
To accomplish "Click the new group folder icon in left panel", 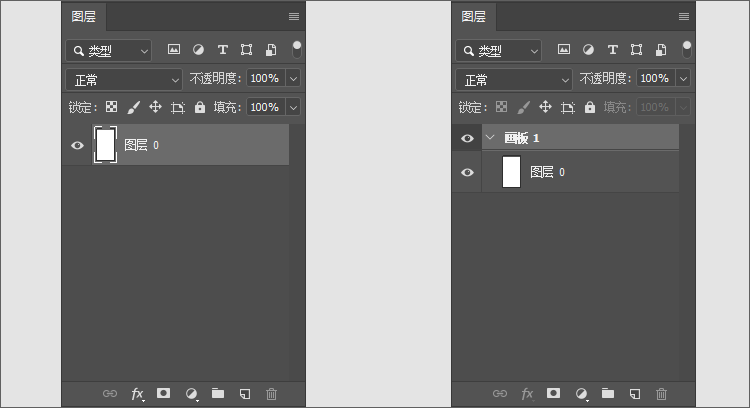I will (218, 394).
